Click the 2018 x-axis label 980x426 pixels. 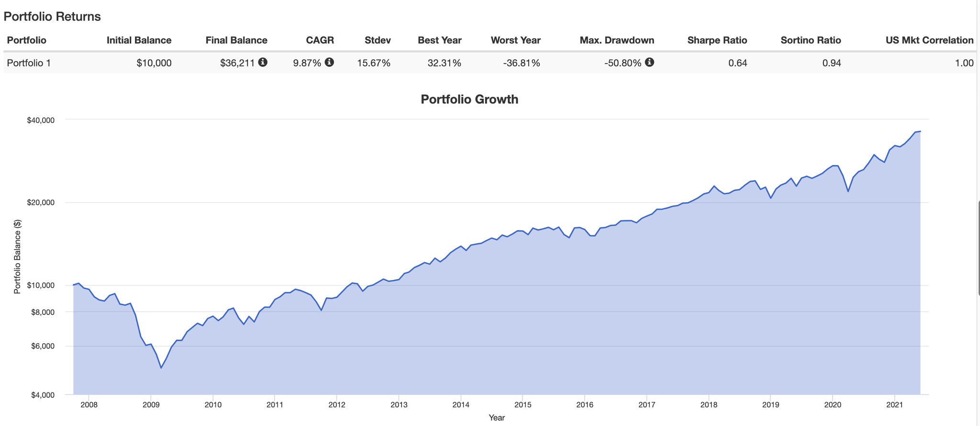click(709, 404)
